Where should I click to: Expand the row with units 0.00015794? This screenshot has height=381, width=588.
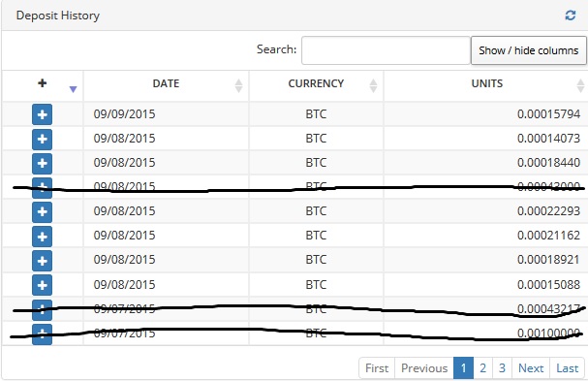(42, 114)
